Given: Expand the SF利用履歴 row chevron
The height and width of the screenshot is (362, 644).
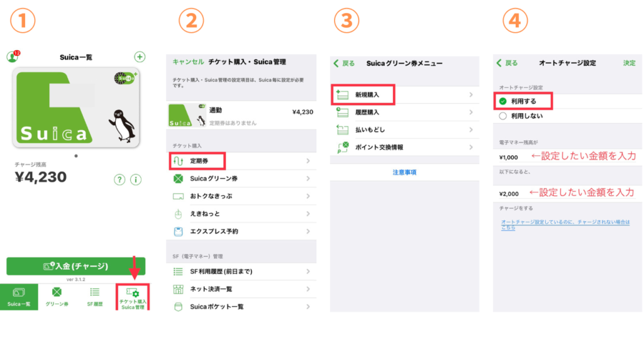Looking at the screenshot, I should pyautogui.click(x=308, y=271).
